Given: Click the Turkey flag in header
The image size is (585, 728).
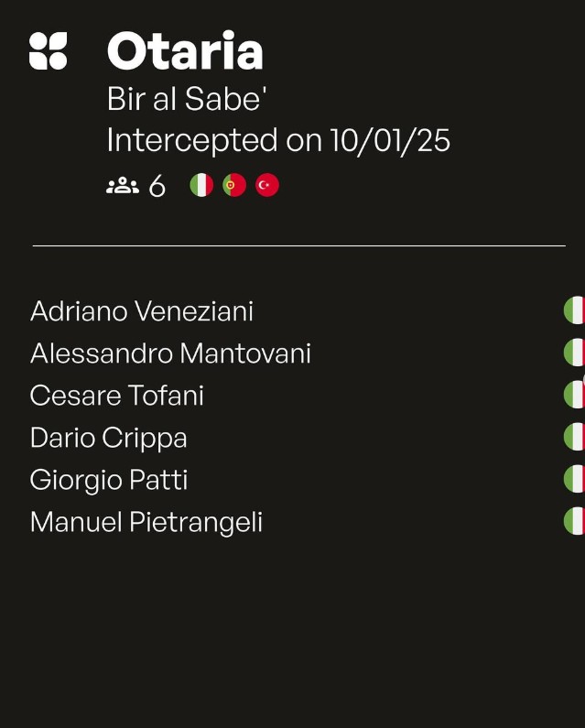Looking at the screenshot, I should 267,185.
